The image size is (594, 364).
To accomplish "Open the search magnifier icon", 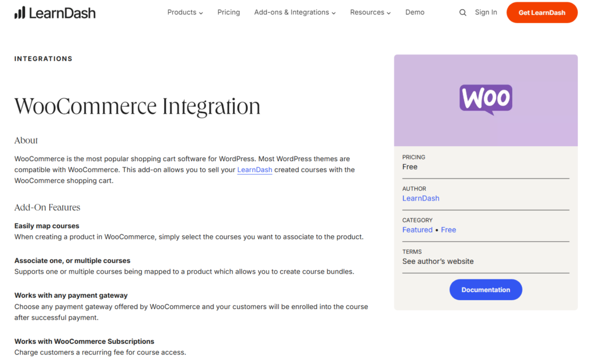I will [x=462, y=13].
